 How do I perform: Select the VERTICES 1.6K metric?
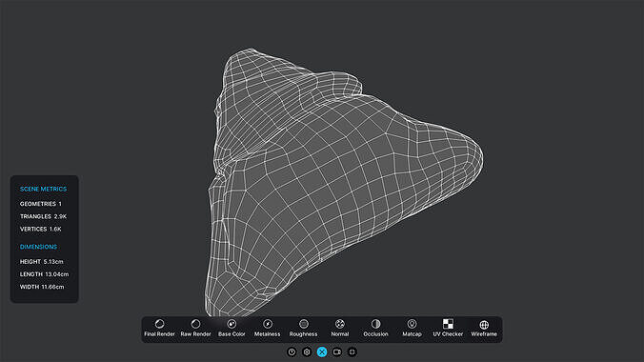click(41, 230)
